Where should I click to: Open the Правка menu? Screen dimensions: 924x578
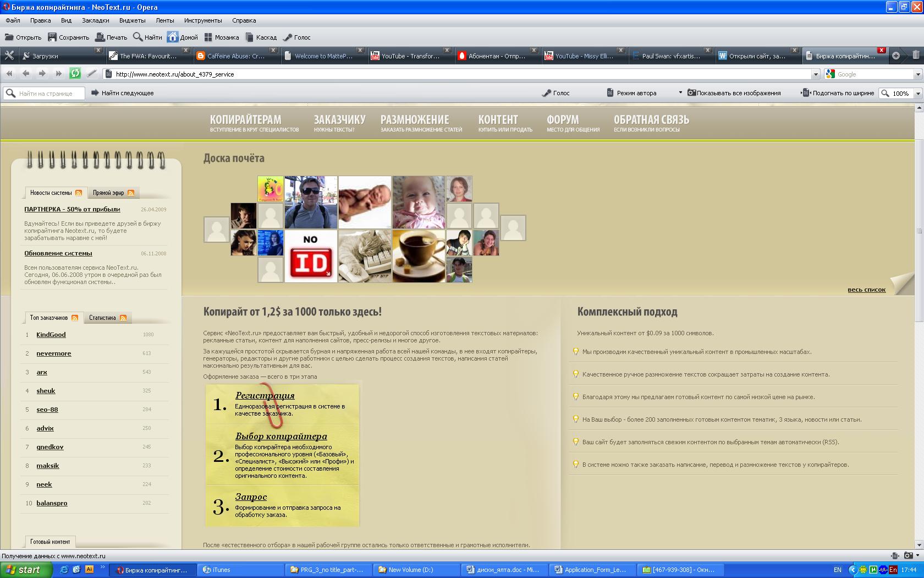click(40, 20)
